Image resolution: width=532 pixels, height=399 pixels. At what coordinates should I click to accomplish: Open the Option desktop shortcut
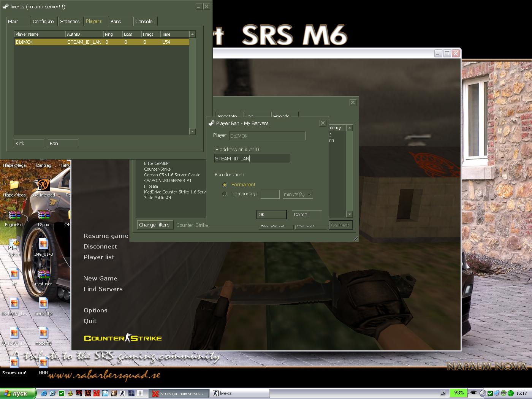coord(14,245)
